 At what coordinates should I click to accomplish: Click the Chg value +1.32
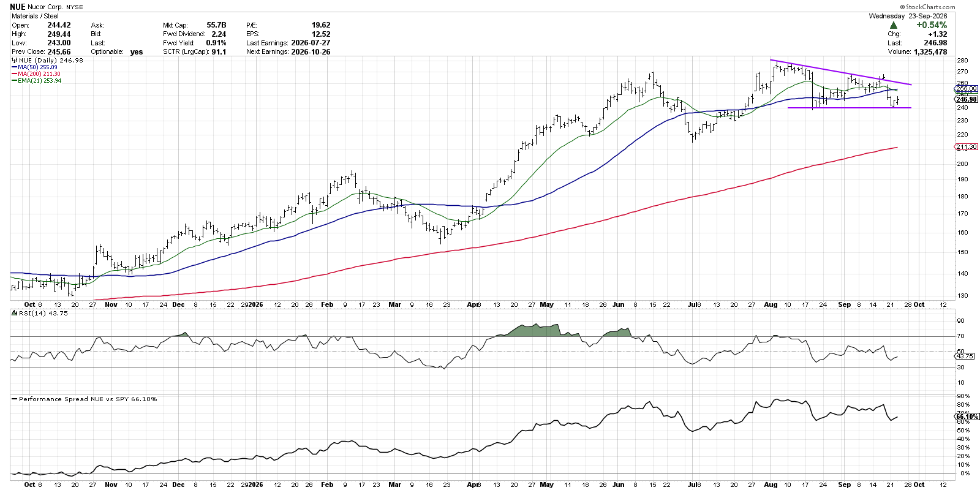937,34
